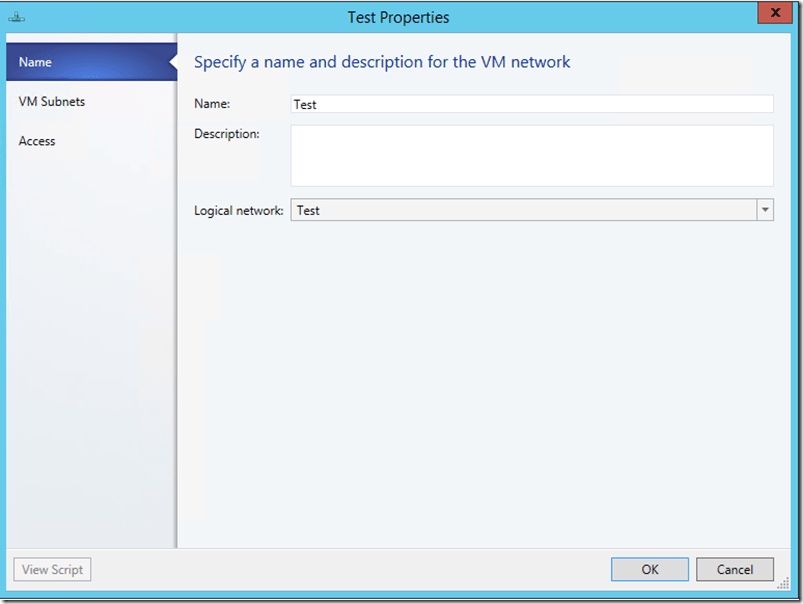Click the window icon in the title bar

pyautogui.click(x=16, y=17)
